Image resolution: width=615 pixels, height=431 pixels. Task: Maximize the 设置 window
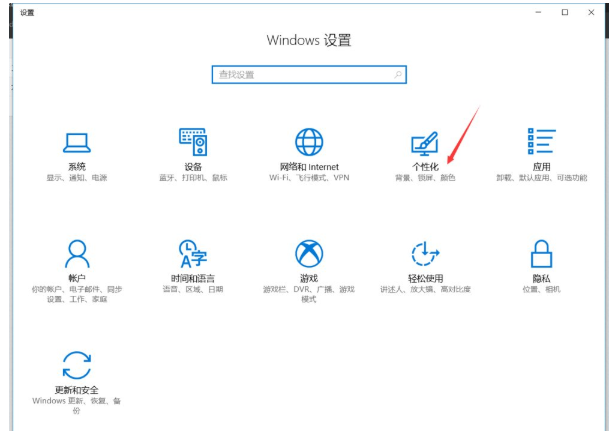tap(565, 13)
